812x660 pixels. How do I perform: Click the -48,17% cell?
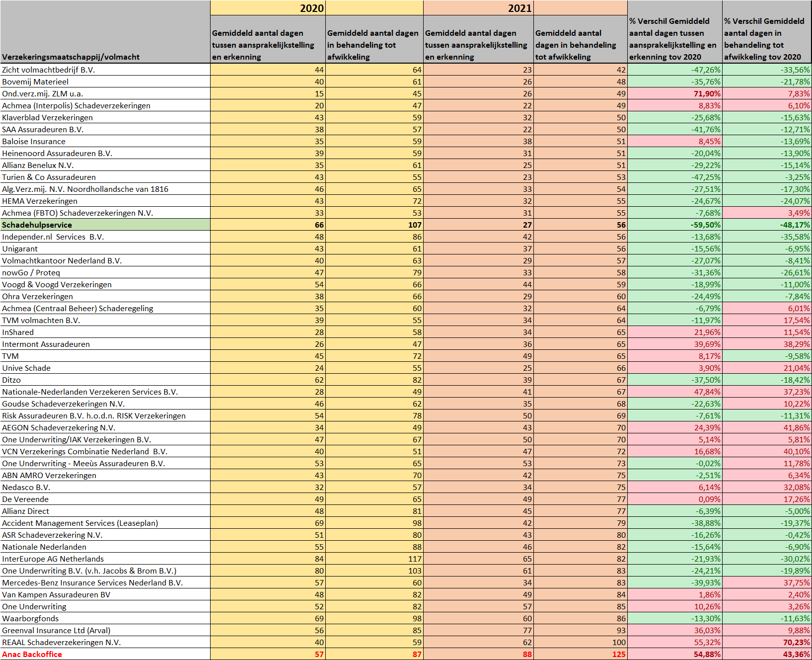tap(767, 225)
